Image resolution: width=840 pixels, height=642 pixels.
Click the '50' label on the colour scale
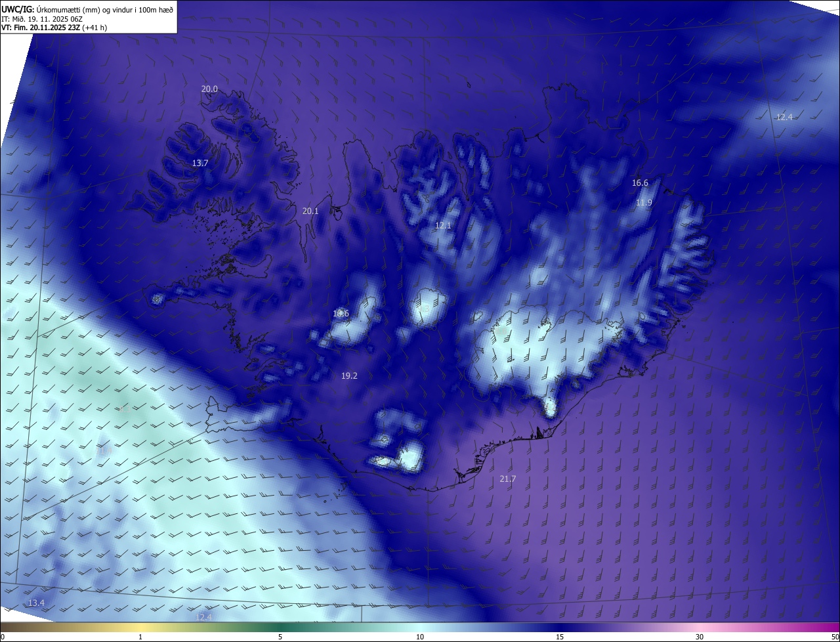(x=835, y=637)
